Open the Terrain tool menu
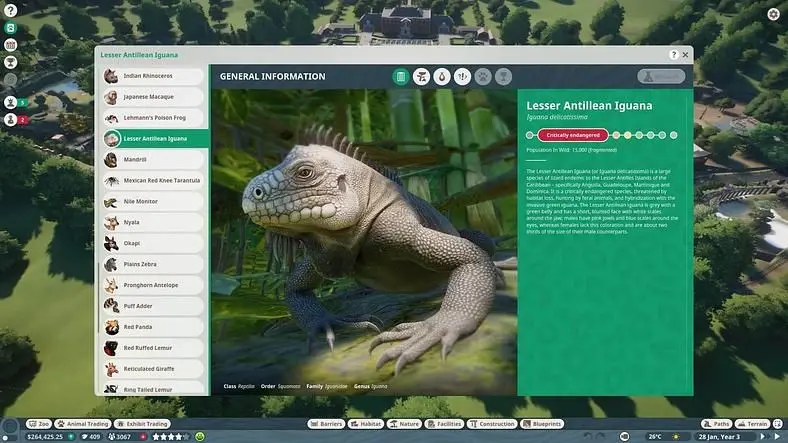This screenshot has width=788, height=443. coord(752,424)
